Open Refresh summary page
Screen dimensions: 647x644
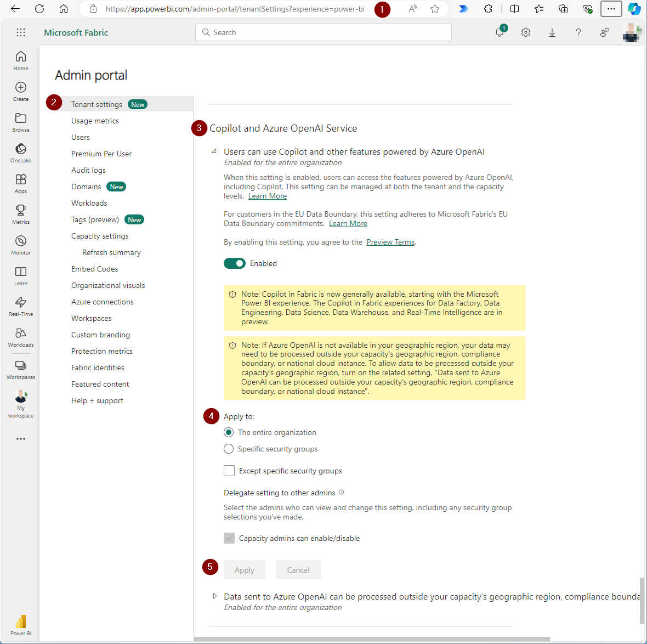[111, 252]
